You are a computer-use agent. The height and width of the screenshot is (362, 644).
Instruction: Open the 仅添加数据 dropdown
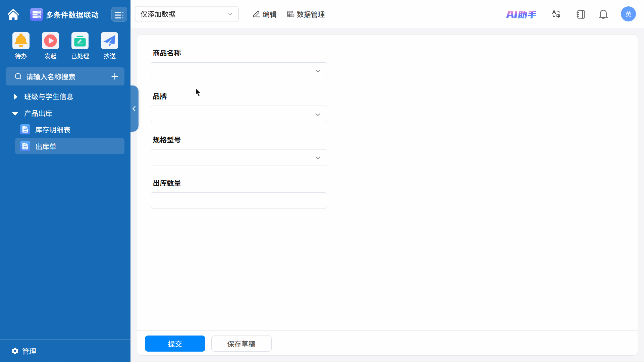186,14
